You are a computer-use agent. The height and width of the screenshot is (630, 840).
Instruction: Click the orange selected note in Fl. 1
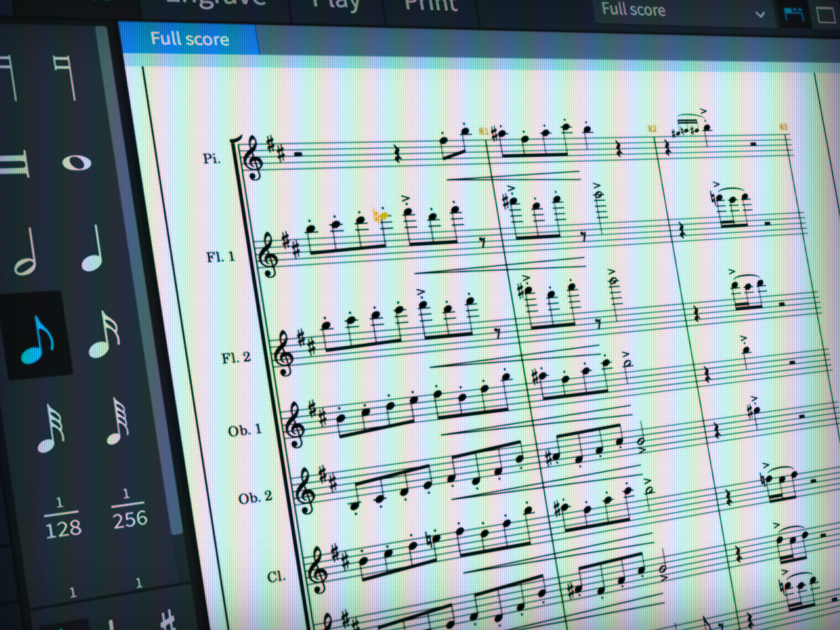click(x=381, y=216)
